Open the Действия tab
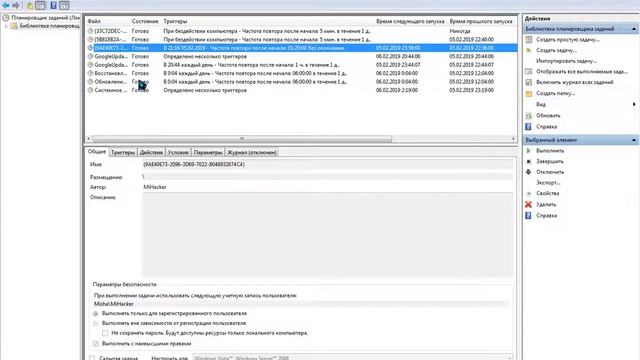 pyautogui.click(x=151, y=152)
